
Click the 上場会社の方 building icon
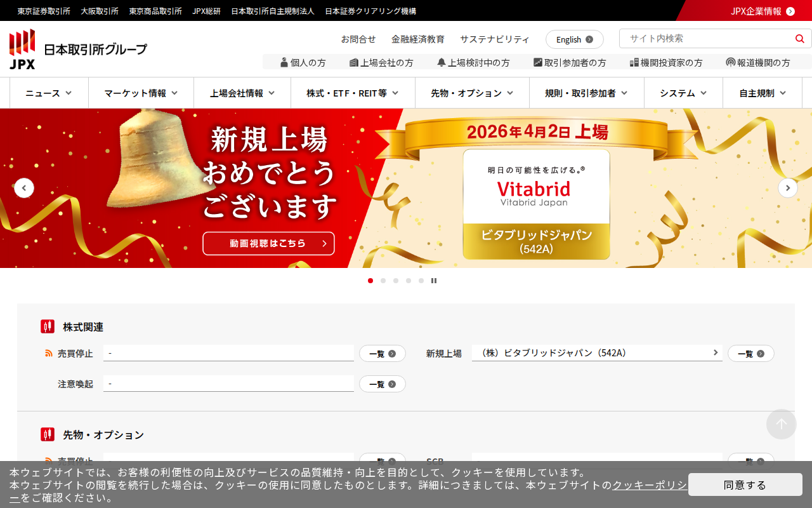[x=354, y=62]
